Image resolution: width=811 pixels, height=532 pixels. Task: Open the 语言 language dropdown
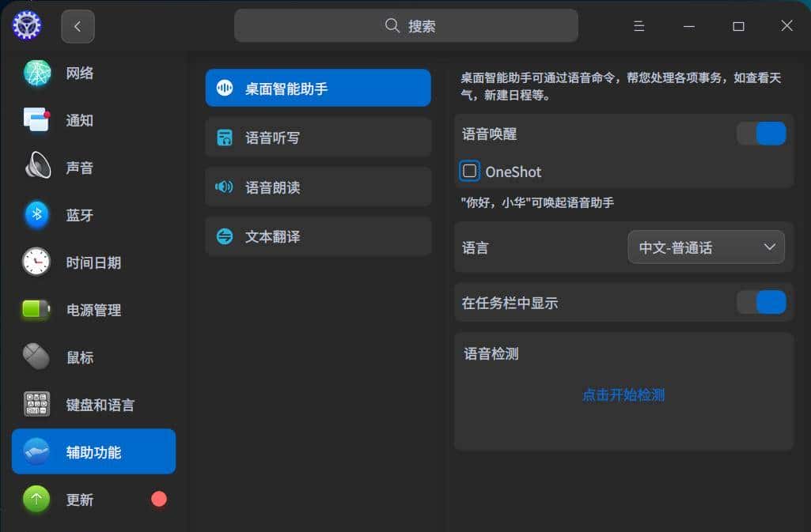point(705,247)
